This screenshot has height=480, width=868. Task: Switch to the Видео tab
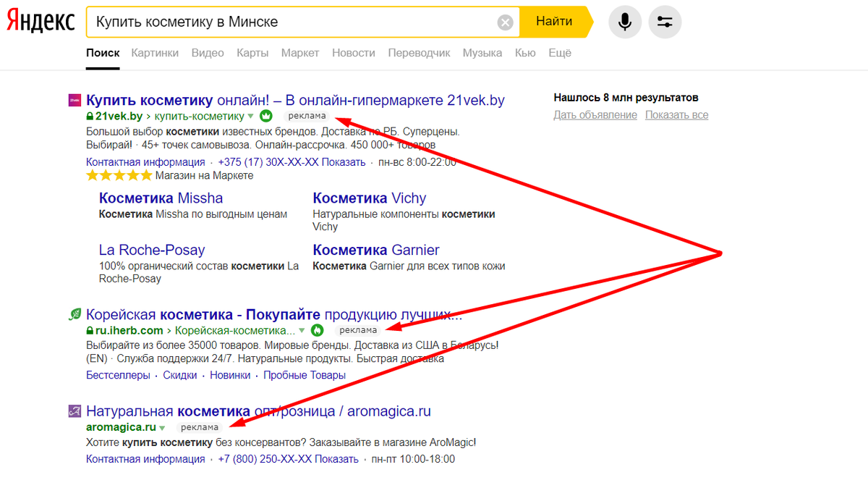[x=208, y=53]
